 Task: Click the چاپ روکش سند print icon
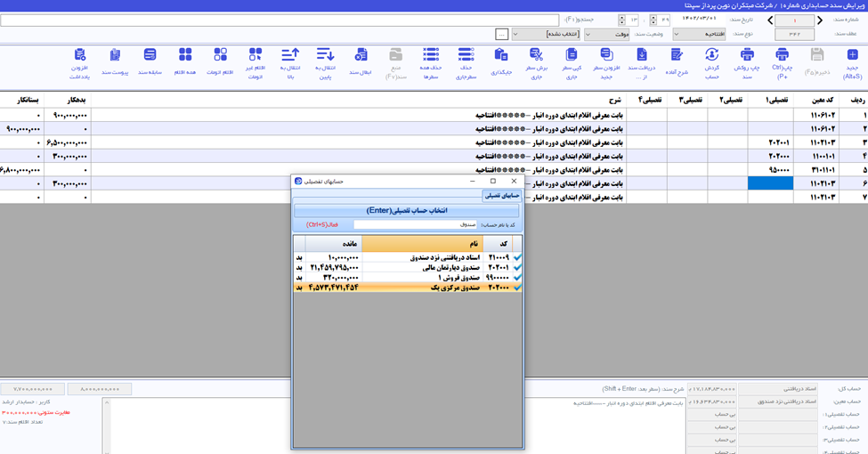747,55
